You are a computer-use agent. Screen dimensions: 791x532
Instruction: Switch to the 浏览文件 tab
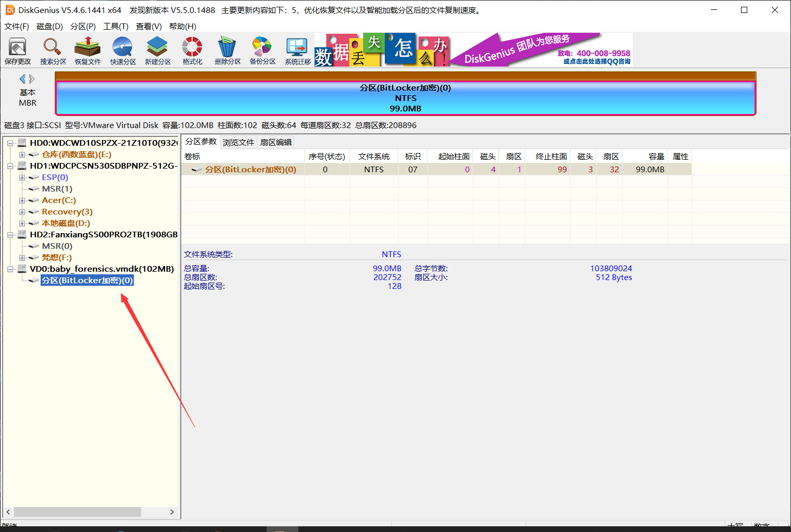click(x=238, y=142)
